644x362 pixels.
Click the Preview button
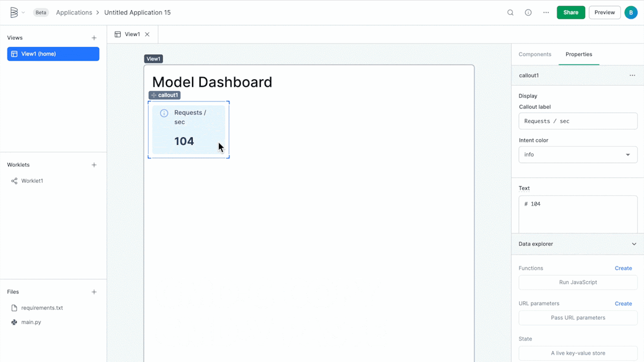point(605,12)
